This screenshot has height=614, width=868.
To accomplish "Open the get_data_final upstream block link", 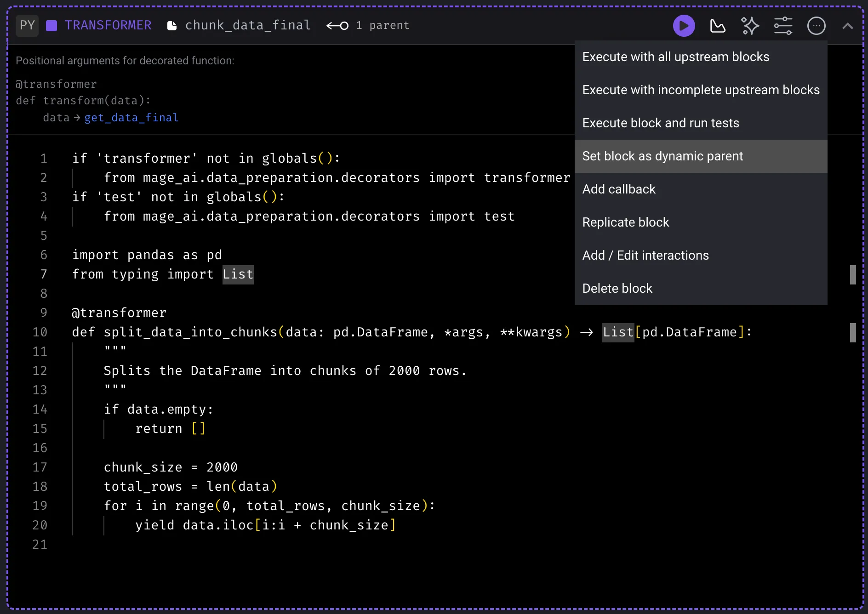I will click(131, 118).
